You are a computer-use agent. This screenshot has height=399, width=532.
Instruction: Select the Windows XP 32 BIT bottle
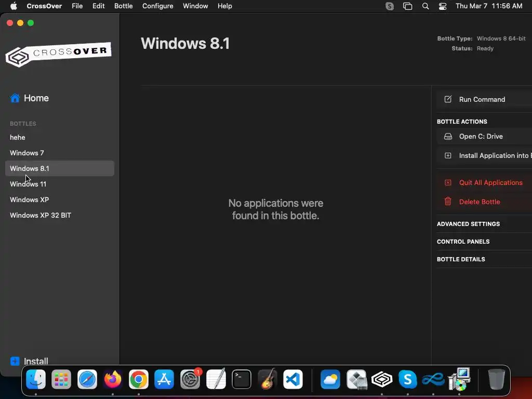point(60,216)
